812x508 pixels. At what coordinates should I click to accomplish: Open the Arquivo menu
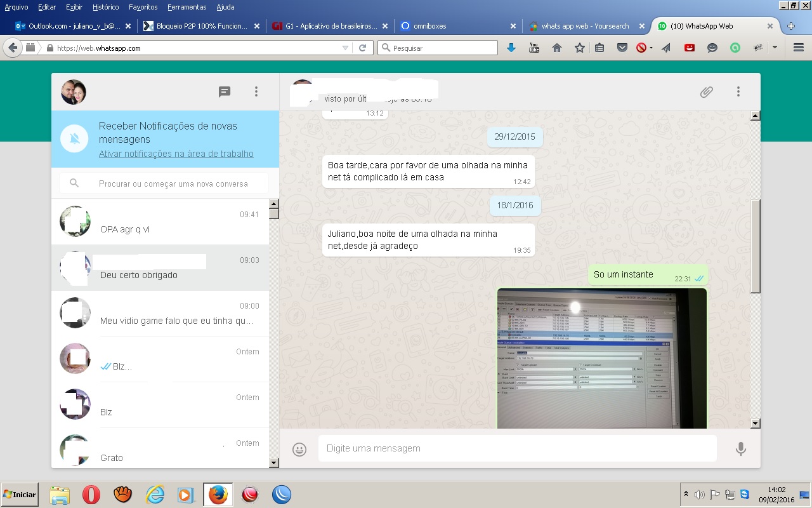(x=16, y=7)
